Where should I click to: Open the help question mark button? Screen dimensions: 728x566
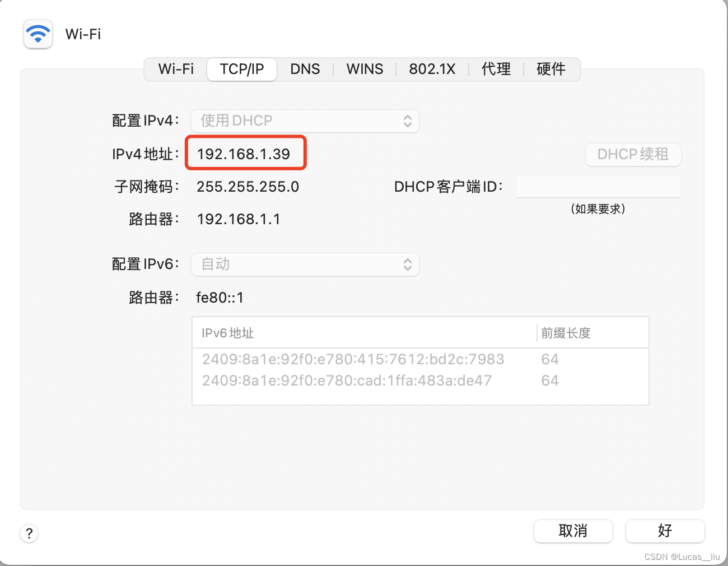[29, 533]
